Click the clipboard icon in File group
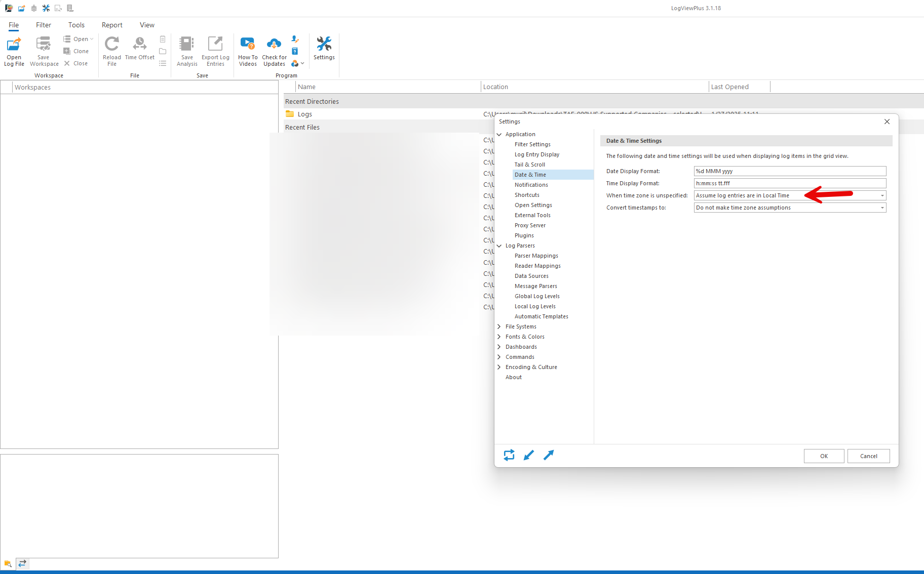 coord(163,39)
